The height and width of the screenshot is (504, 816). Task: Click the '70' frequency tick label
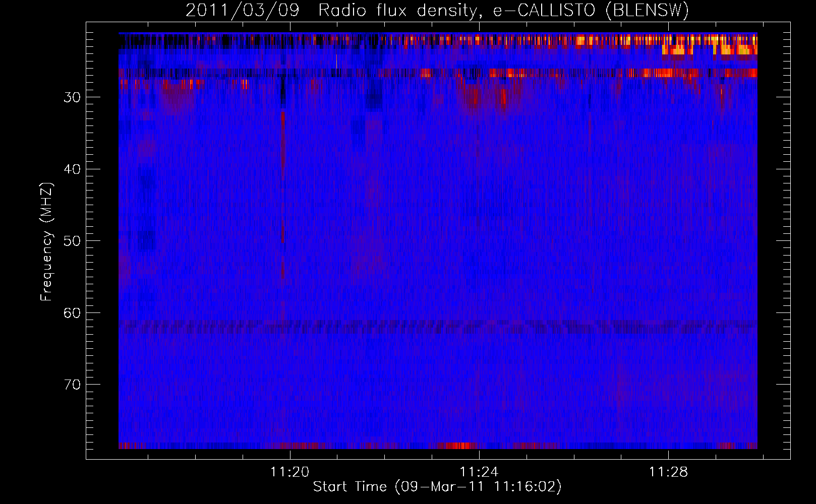point(72,385)
